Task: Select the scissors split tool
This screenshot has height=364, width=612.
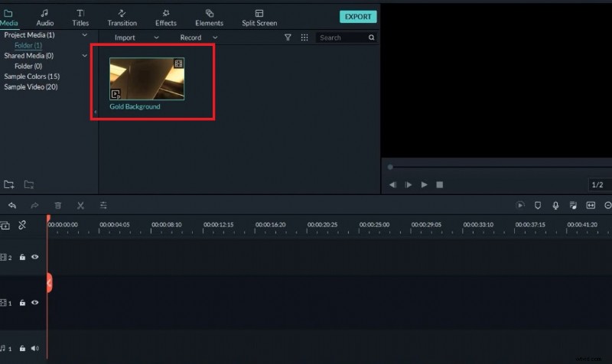Action: [80, 206]
